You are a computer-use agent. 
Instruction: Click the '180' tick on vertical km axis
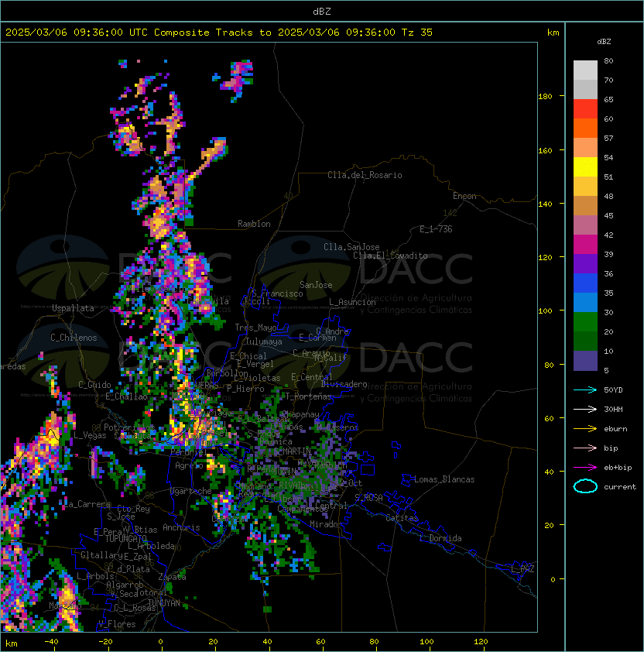(545, 97)
